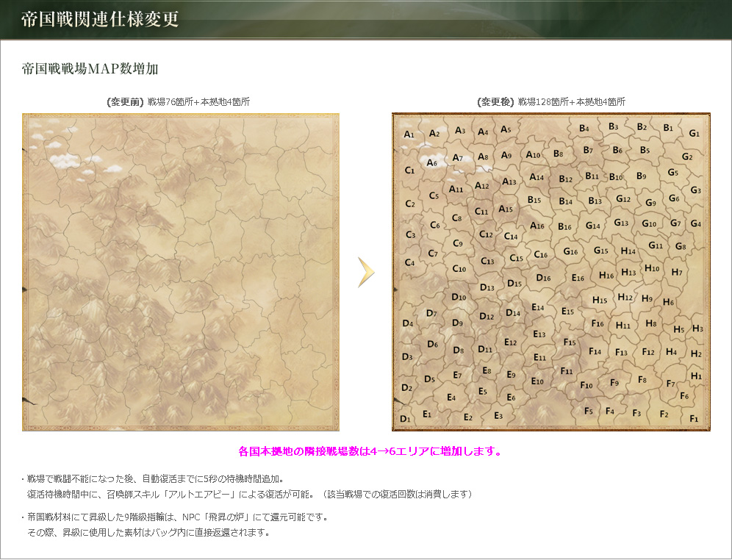Image resolution: width=732 pixels, height=560 pixels.
Task: Select territory F12 on the map
Action: (x=648, y=351)
